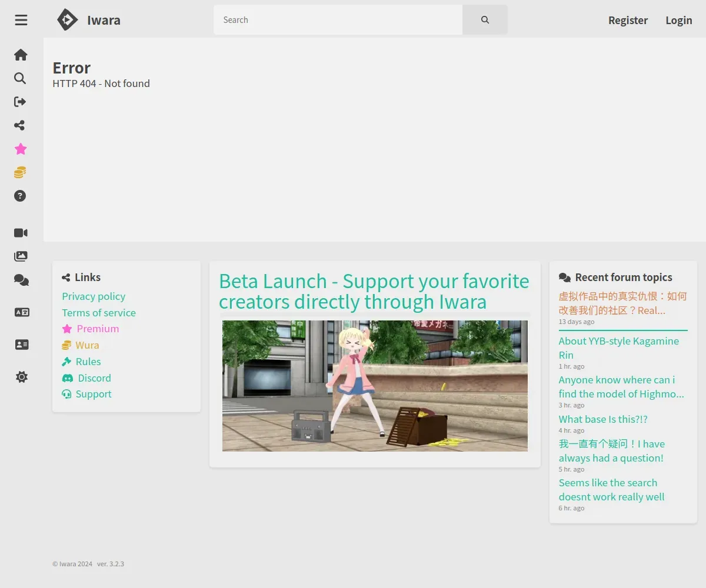The image size is (706, 588).
Task: Open images section from the sidebar icon
Action: [21, 256]
